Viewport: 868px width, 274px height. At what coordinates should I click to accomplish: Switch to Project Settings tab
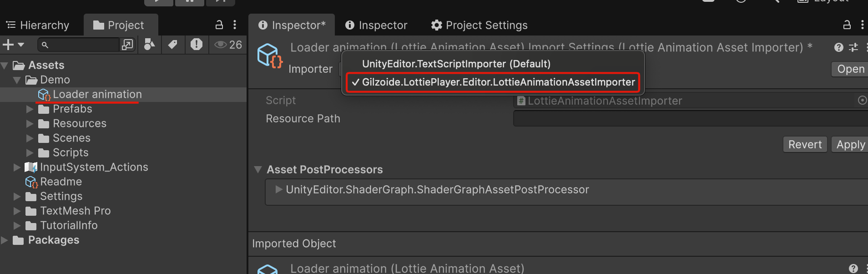(x=479, y=25)
